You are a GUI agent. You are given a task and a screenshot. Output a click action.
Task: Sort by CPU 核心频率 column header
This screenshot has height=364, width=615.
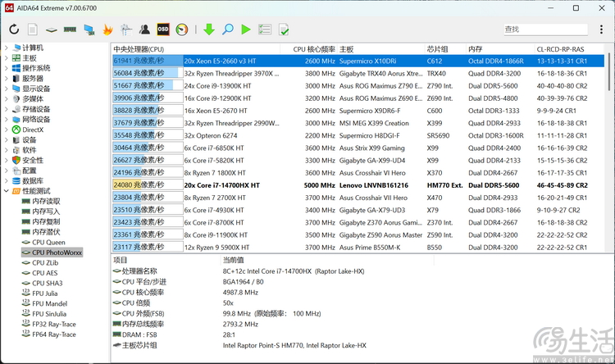point(314,49)
